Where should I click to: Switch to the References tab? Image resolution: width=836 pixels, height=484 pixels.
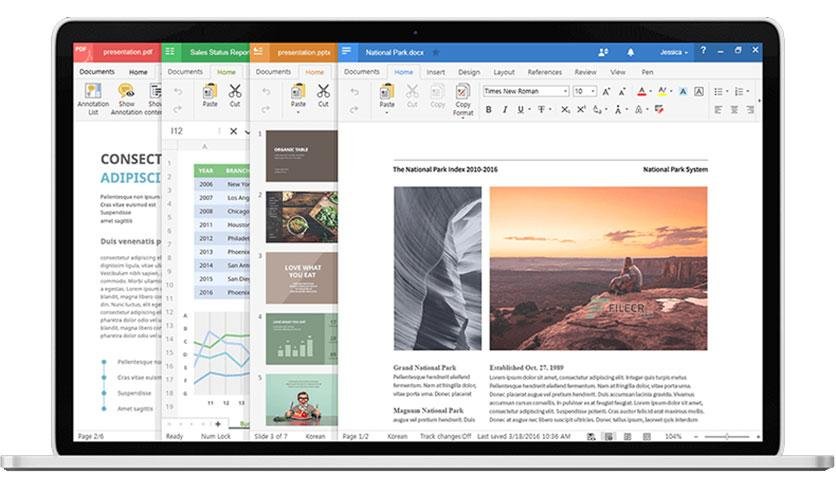[x=544, y=72]
